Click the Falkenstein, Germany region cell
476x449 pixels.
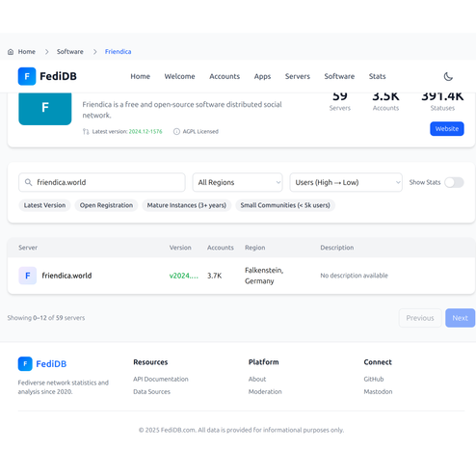(264, 276)
